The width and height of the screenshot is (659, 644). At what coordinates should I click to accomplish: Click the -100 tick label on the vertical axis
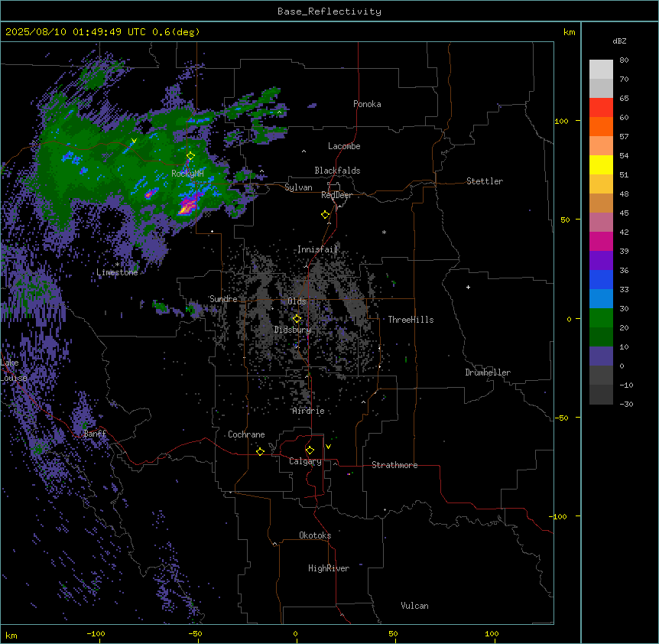pyautogui.click(x=559, y=516)
